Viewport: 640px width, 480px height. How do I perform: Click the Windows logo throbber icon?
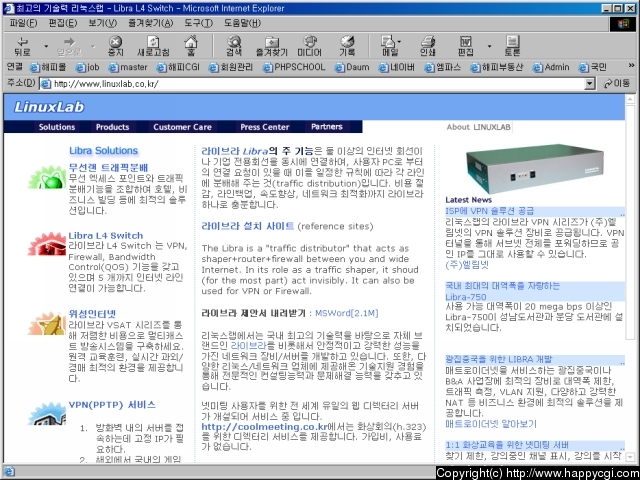pos(622,24)
